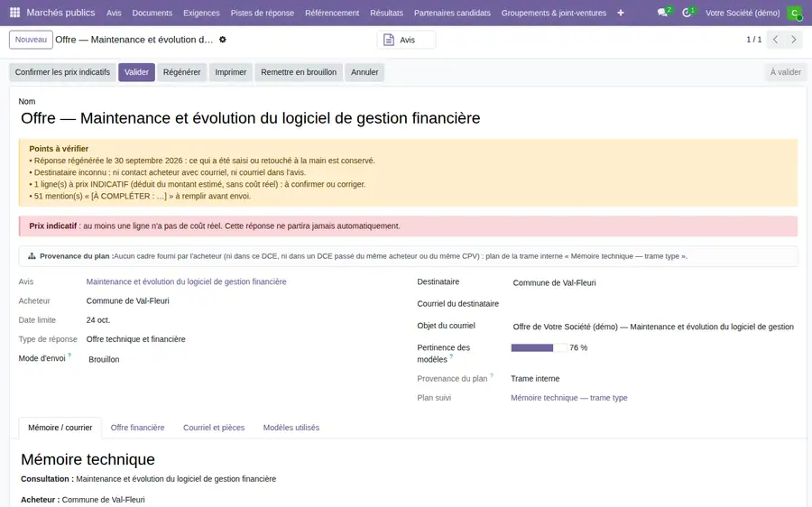Open Groupements & joint-ventures menu
The image size is (812, 507).
(x=554, y=13)
